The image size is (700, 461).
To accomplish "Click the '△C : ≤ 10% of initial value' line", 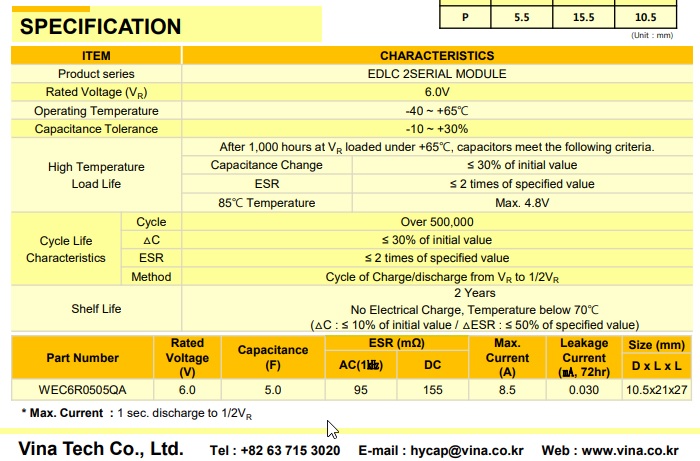I will (x=475, y=325).
